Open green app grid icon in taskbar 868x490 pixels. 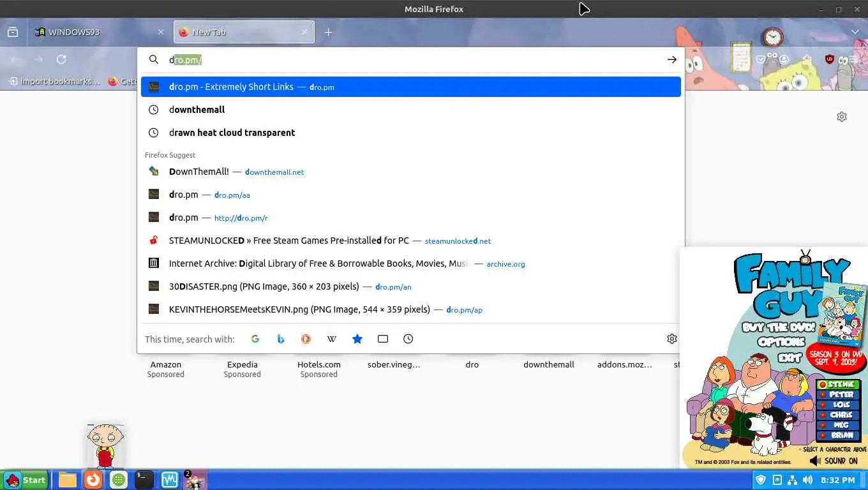(x=119, y=480)
